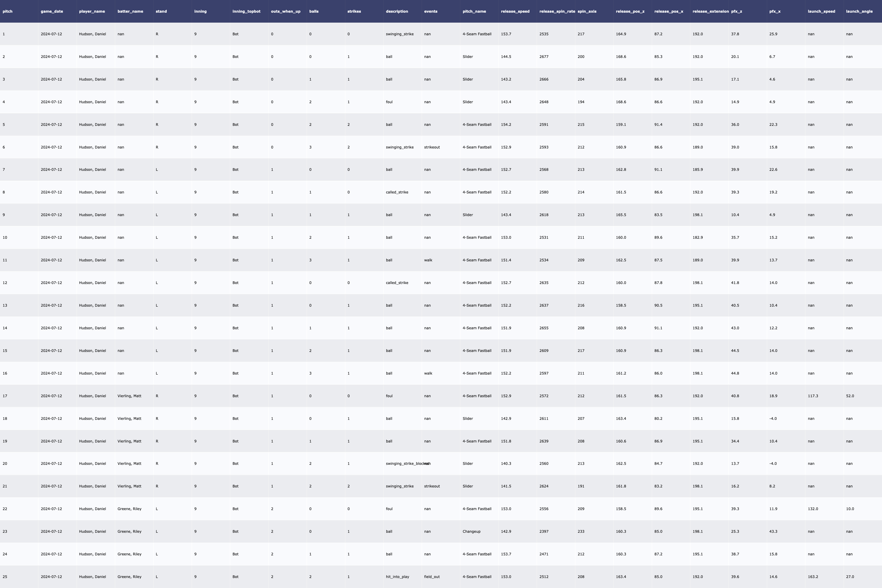Click the batter_name column header
The width and height of the screenshot is (882, 588).
(130, 11)
